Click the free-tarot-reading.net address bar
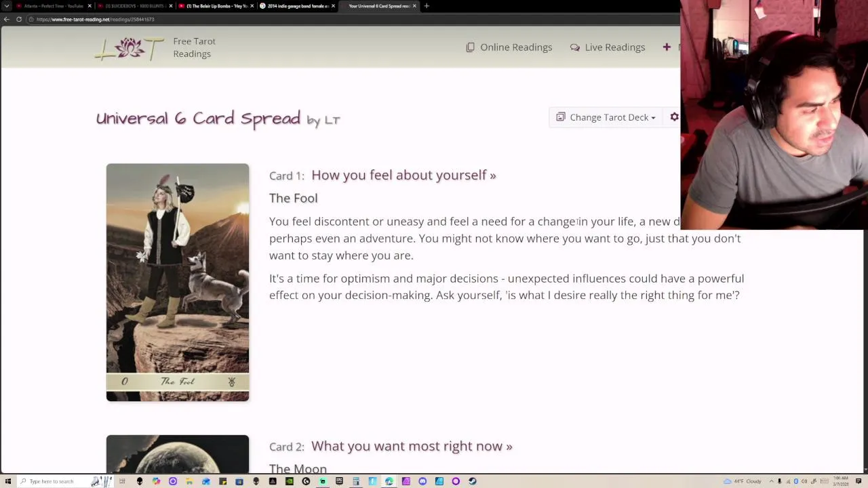 [353, 19]
